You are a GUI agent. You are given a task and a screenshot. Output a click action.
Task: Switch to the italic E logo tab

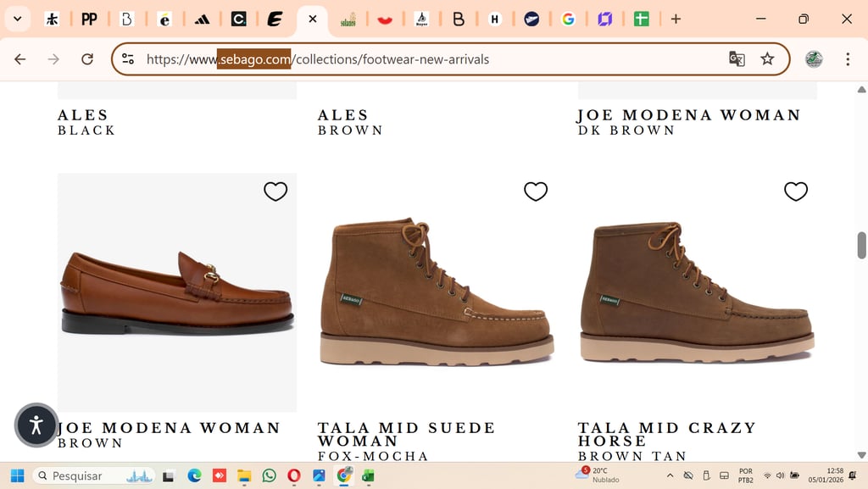click(x=275, y=19)
